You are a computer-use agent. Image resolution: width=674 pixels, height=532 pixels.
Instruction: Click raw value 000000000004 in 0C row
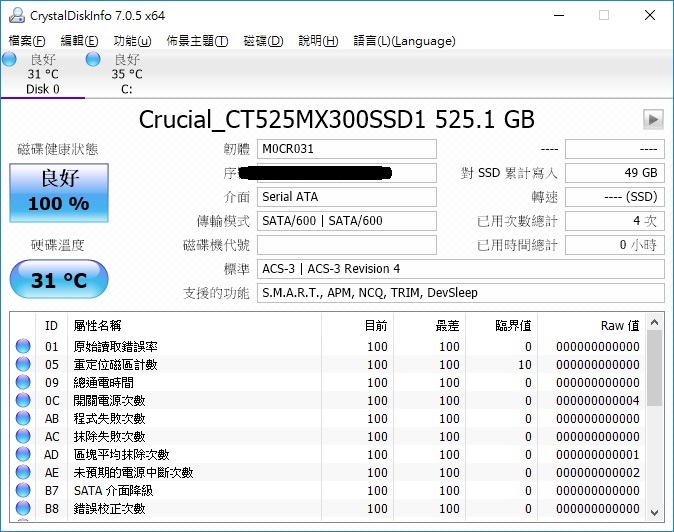coord(597,401)
